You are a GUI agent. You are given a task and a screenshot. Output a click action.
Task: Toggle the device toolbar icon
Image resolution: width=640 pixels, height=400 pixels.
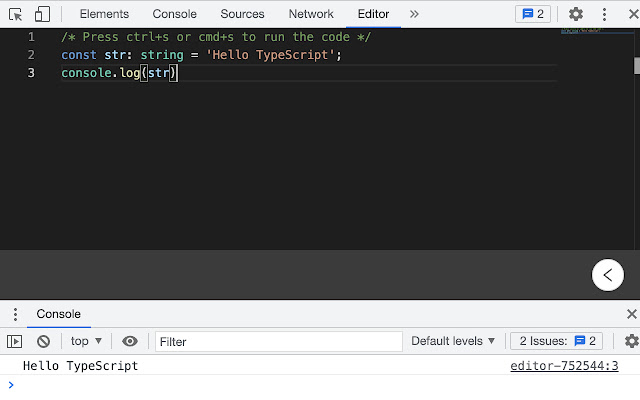pos(42,14)
